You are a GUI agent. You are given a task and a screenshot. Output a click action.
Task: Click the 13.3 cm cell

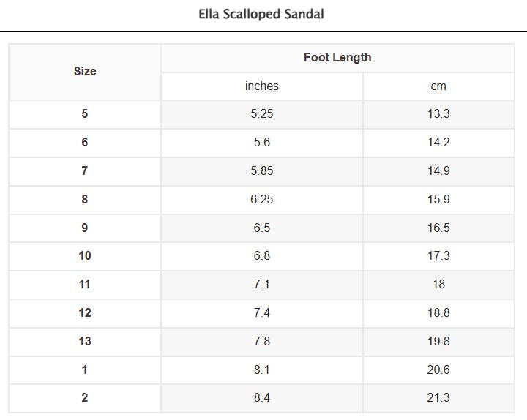click(x=438, y=114)
